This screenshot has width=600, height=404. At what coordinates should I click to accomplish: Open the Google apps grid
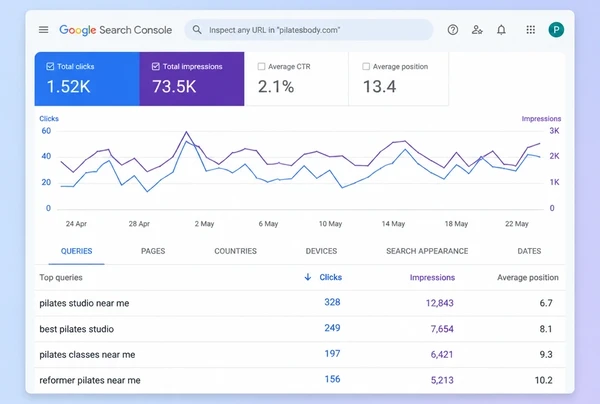(530, 29)
